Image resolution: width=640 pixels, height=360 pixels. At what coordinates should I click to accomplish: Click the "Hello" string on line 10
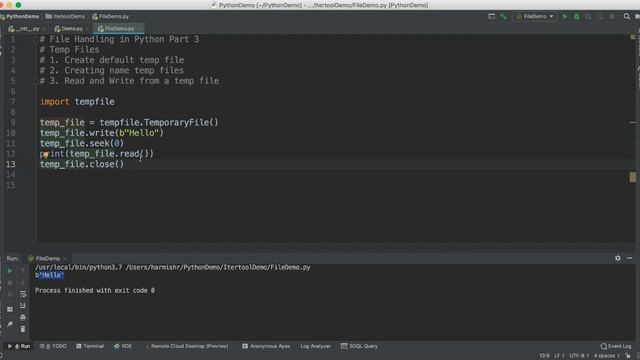141,133
